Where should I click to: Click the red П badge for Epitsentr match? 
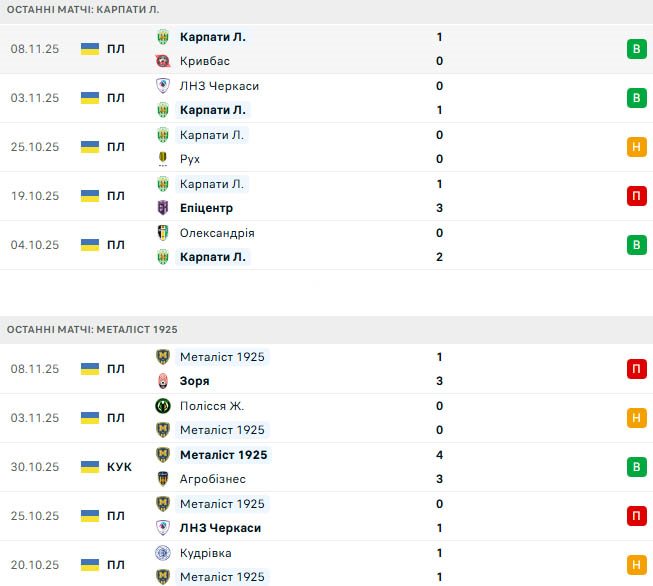pos(636,196)
